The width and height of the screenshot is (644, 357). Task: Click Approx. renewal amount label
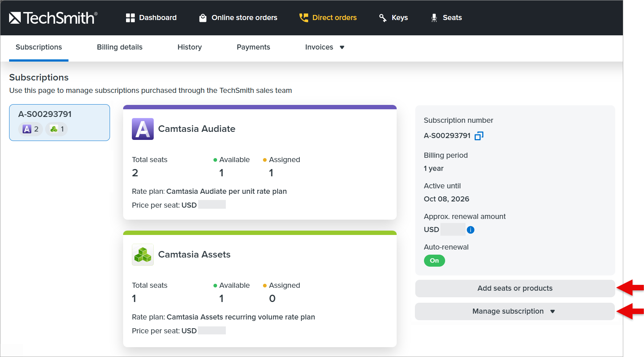click(x=464, y=217)
